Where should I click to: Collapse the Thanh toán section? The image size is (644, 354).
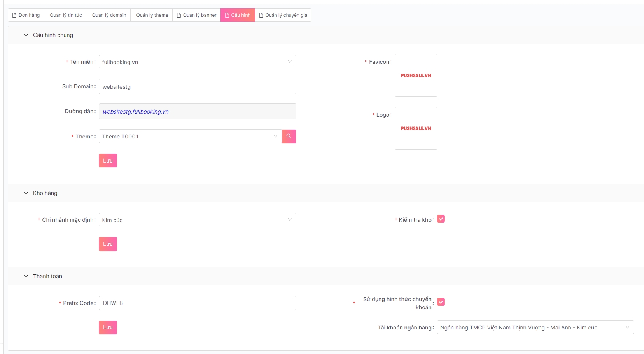pyautogui.click(x=26, y=276)
